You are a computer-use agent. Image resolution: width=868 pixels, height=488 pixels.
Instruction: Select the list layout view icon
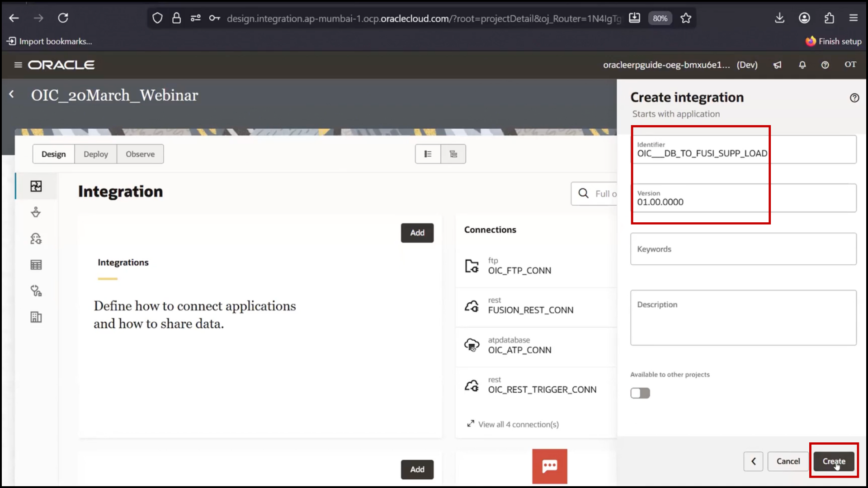(x=428, y=154)
